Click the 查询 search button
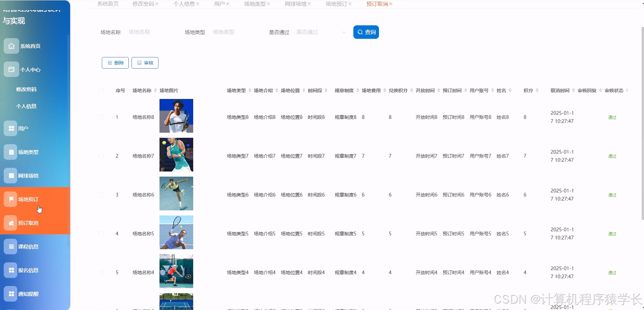The image size is (644, 310). (x=366, y=32)
